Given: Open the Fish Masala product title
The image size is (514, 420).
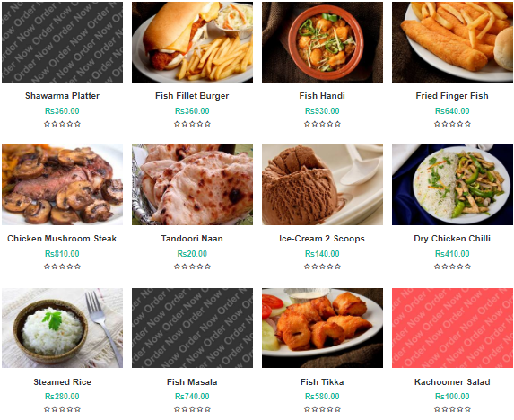Looking at the screenshot, I should (x=192, y=382).
